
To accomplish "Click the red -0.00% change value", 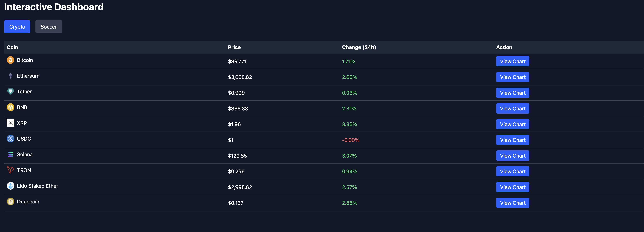I will 351,140.
